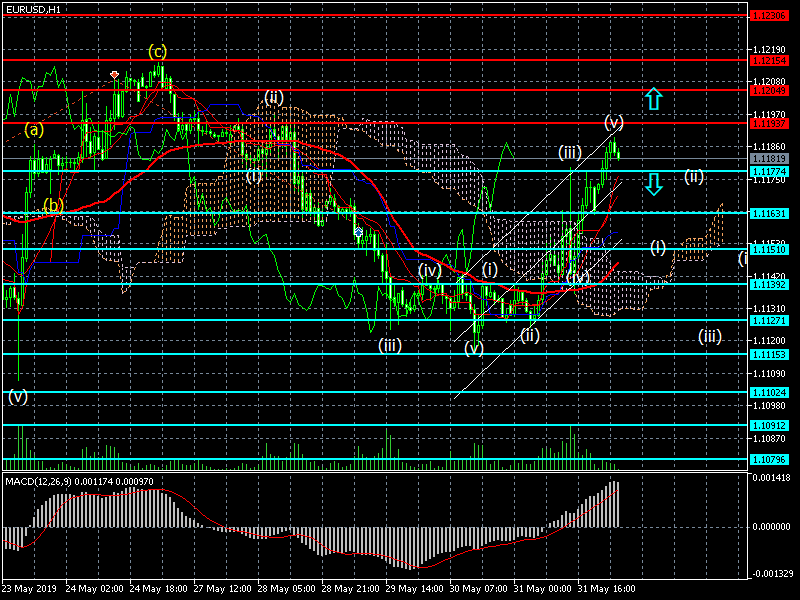Image resolution: width=800 pixels, height=600 pixels.
Task: Click the yellow (a) wave label
Action: (35, 129)
